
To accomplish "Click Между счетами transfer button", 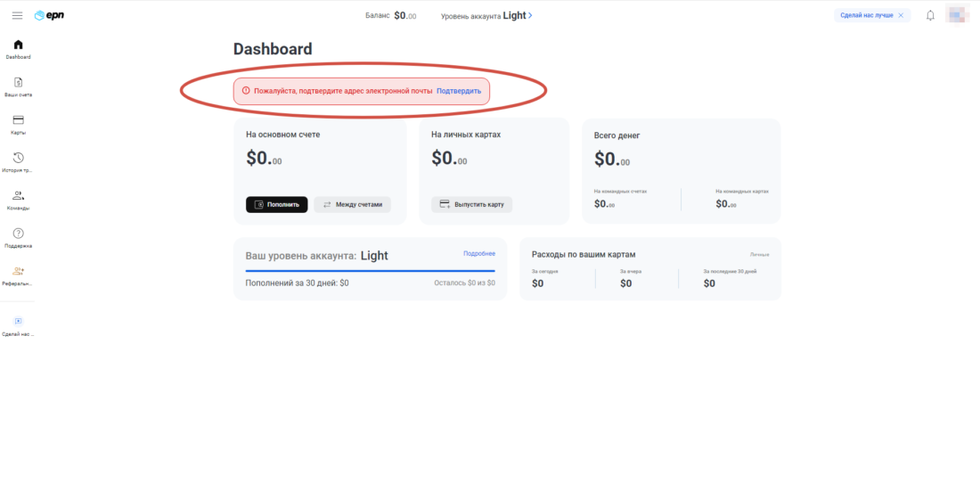I will click(x=352, y=204).
